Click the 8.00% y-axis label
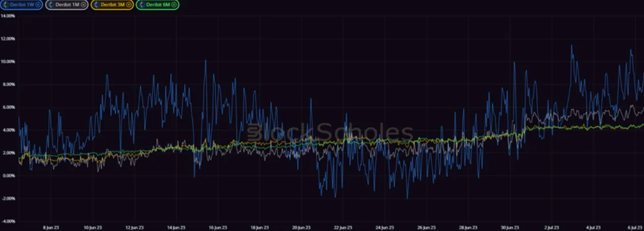644x231 pixels. coord(8,84)
